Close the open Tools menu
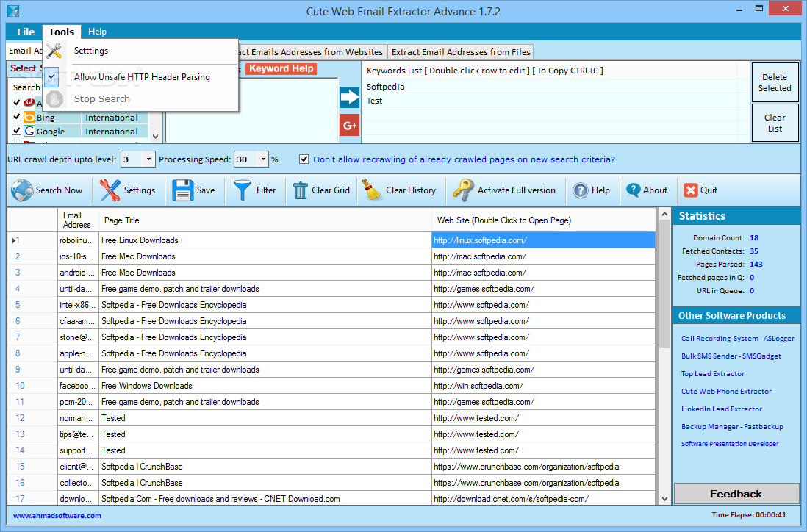 click(x=61, y=32)
